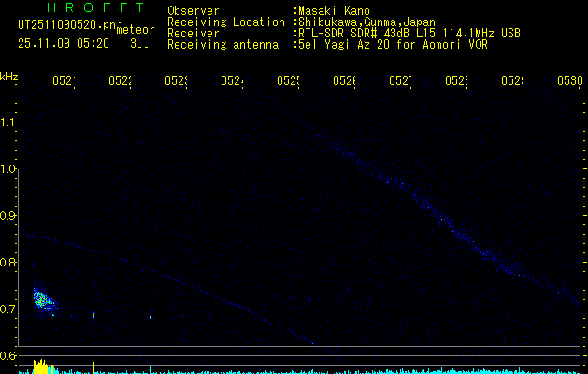588x374 pixels.
Task: Click the kHz axis unit label
Action: coord(9,77)
